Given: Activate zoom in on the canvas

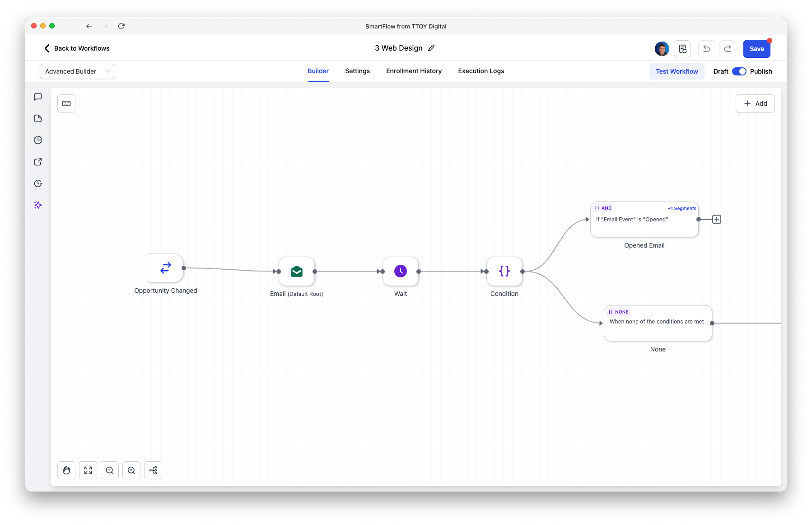Looking at the screenshot, I should click(x=131, y=470).
